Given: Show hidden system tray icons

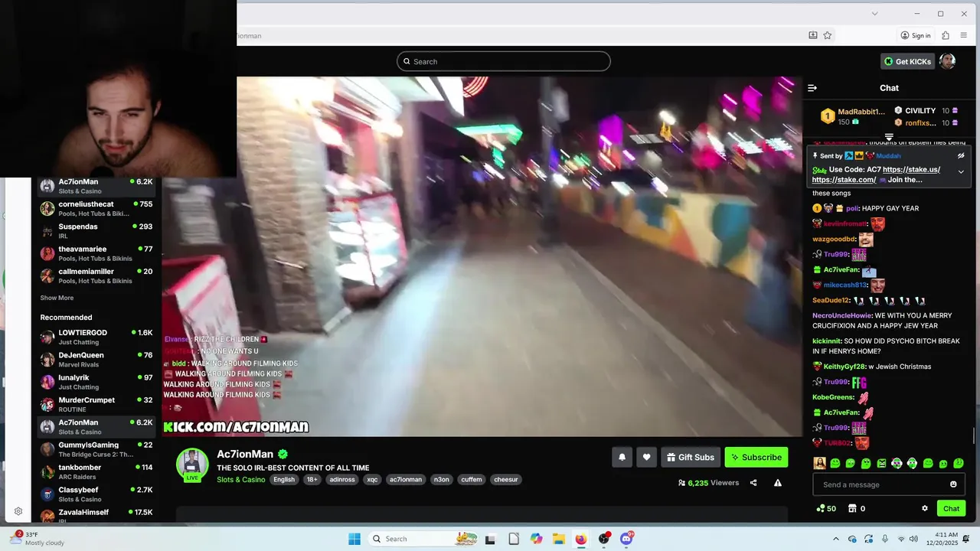Looking at the screenshot, I should click(836, 539).
